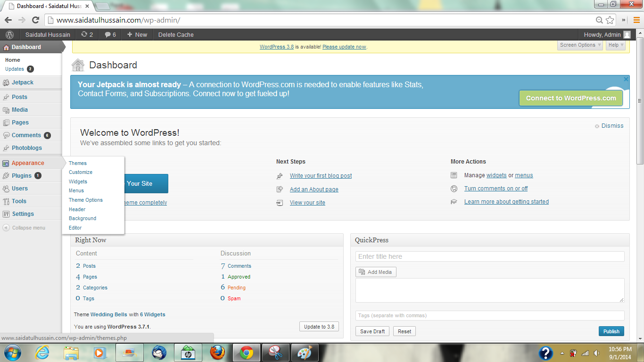Open Firefox from the taskbar

pyautogui.click(x=217, y=353)
